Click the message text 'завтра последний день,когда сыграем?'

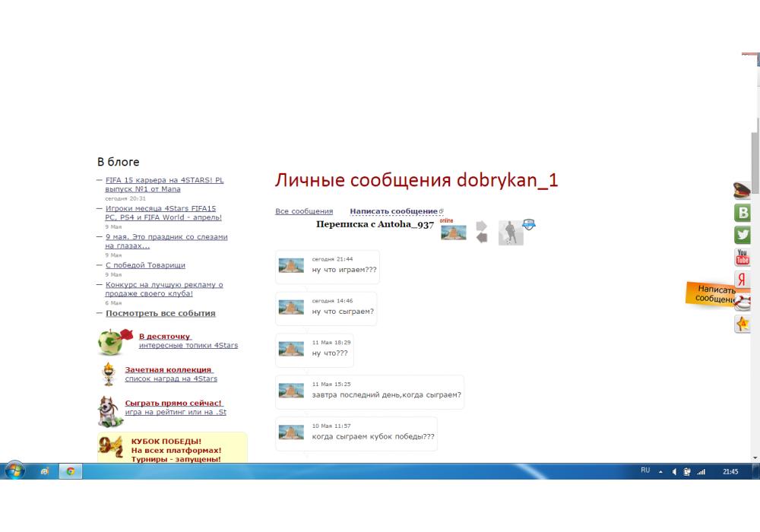(386, 395)
